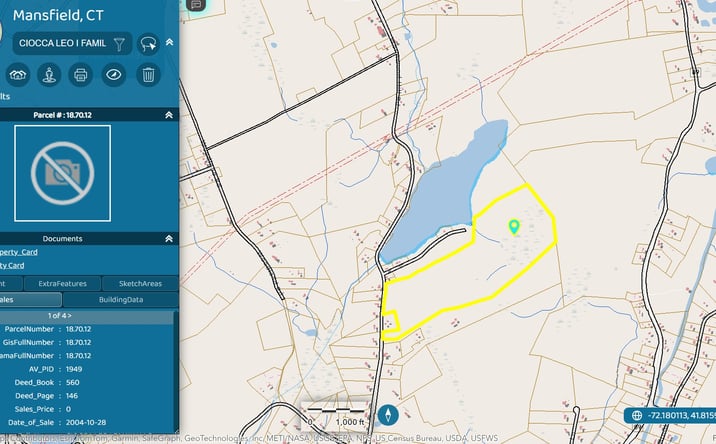The width and height of the screenshot is (716, 444).
Task: Toggle results visibility with the eye icon
Action: tap(113, 74)
